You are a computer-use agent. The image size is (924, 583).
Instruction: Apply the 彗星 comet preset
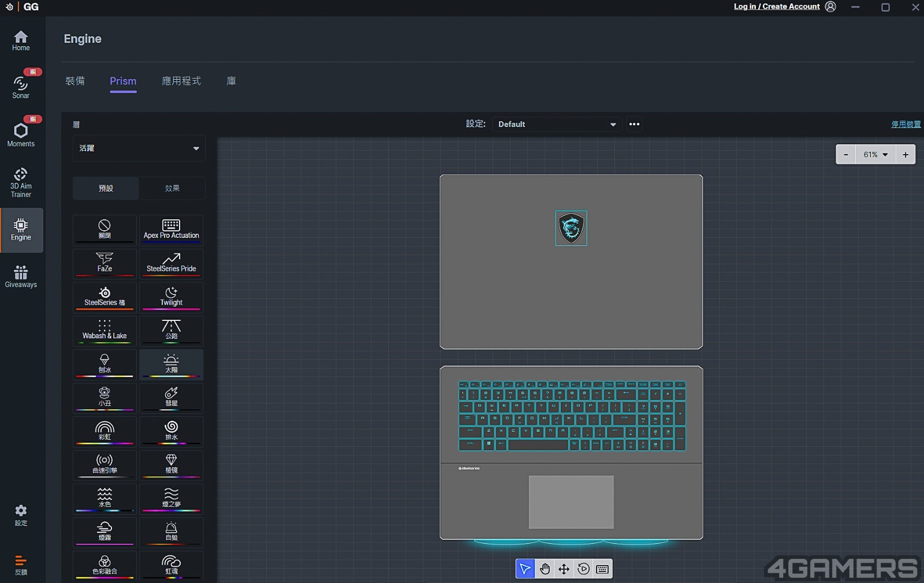click(x=172, y=398)
